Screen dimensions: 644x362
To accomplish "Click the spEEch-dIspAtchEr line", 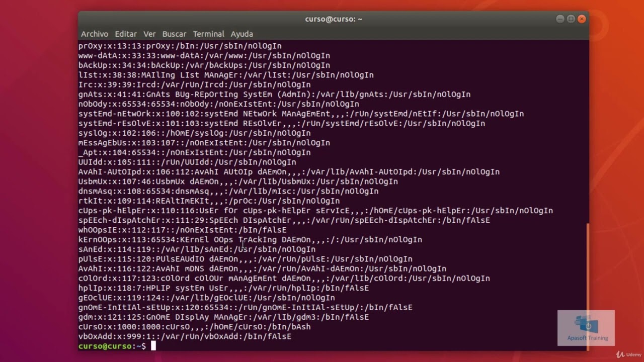I will pyautogui.click(x=284, y=220).
